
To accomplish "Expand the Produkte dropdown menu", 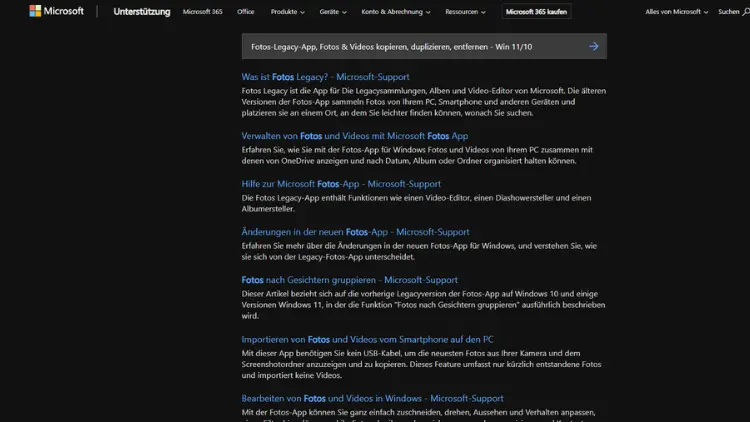I will coord(287,11).
